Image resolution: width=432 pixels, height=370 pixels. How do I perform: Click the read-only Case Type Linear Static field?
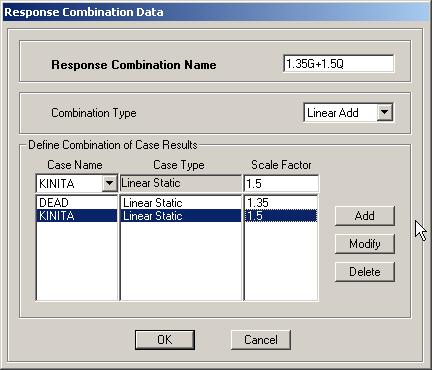(180, 183)
